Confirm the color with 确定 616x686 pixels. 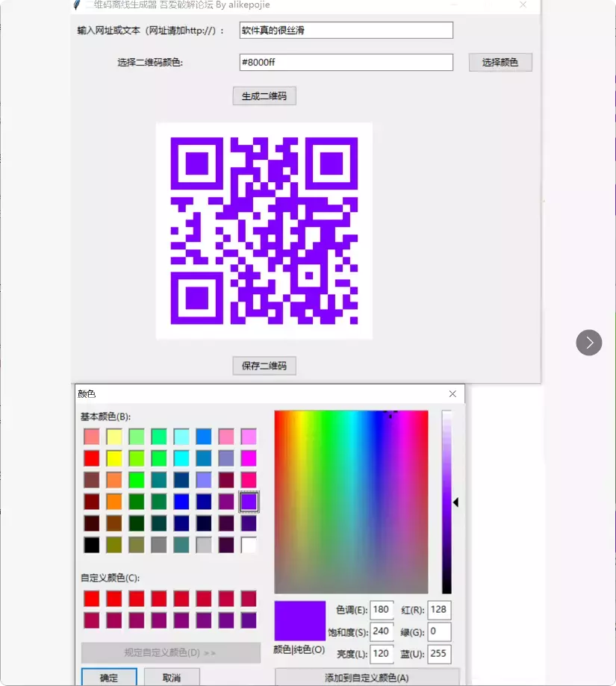tap(109, 678)
